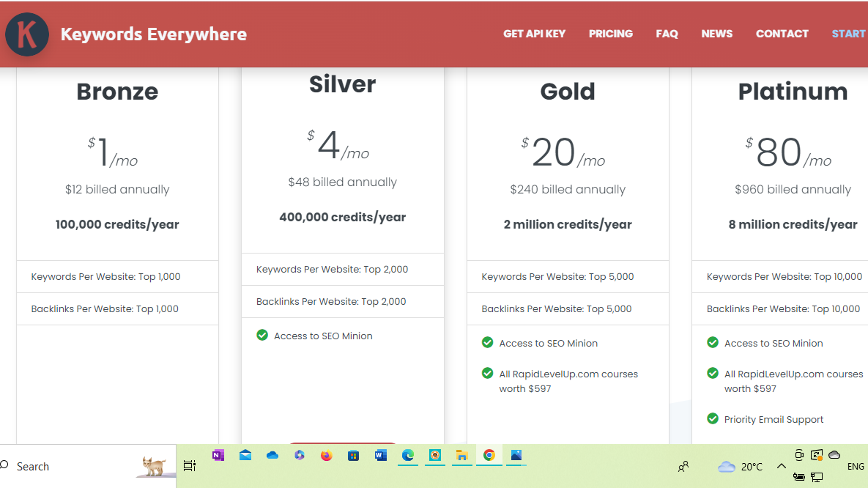The height and width of the screenshot is (488, 868).
Task: Switch to Google Chrome in taskbar
Action: (489, 455)
